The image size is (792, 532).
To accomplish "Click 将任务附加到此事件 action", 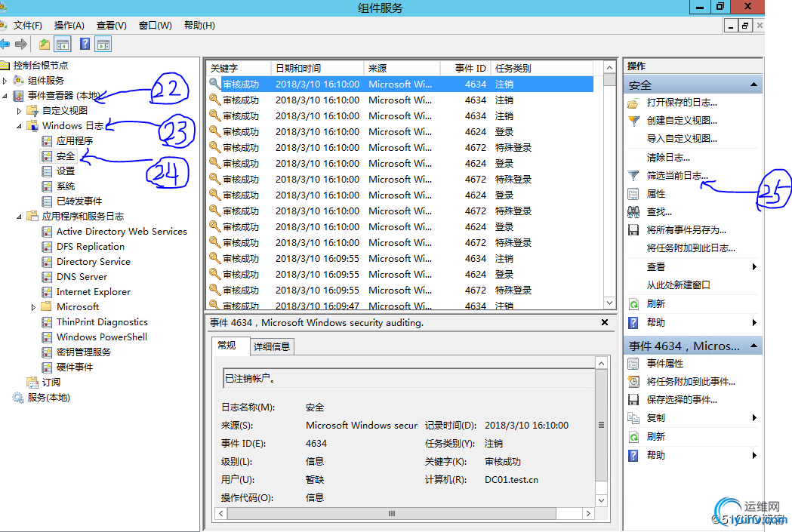I will click(691, 382).
